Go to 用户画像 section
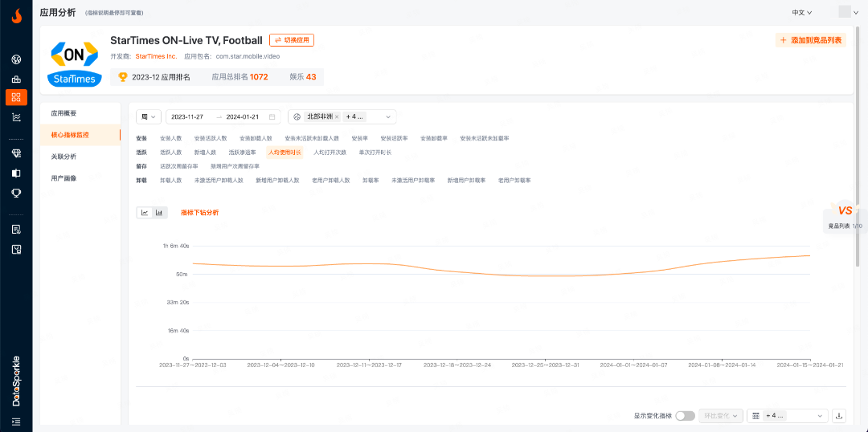 coord(63,178)
